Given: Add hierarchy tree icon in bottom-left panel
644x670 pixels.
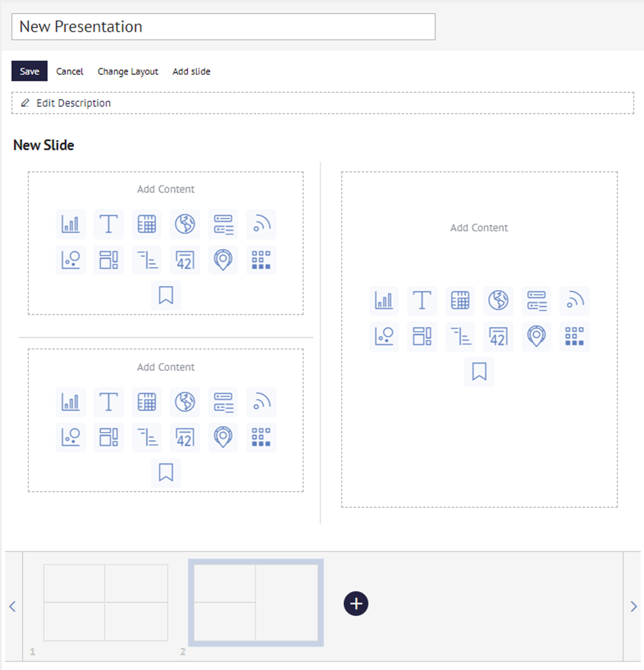Looking at the screenshot, I should 147,437.
